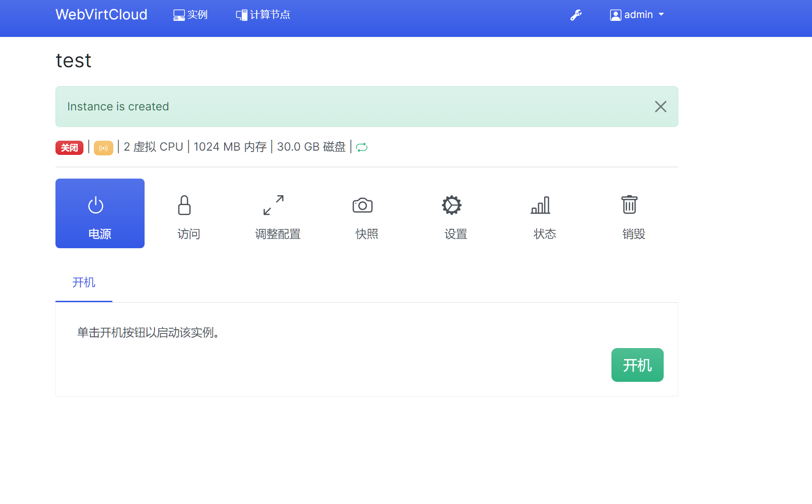Go to 计算节点 compute nodes page
The image size is (812, 504).
pos(263,15)
